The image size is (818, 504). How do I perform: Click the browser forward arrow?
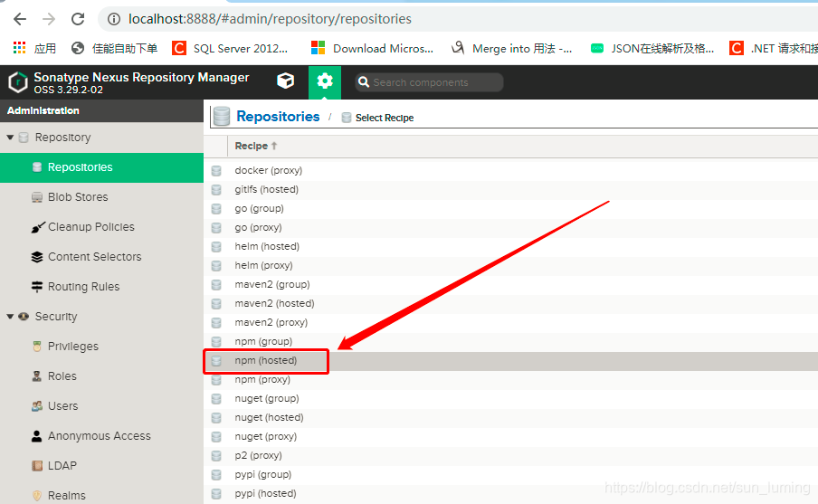(49, 19)
